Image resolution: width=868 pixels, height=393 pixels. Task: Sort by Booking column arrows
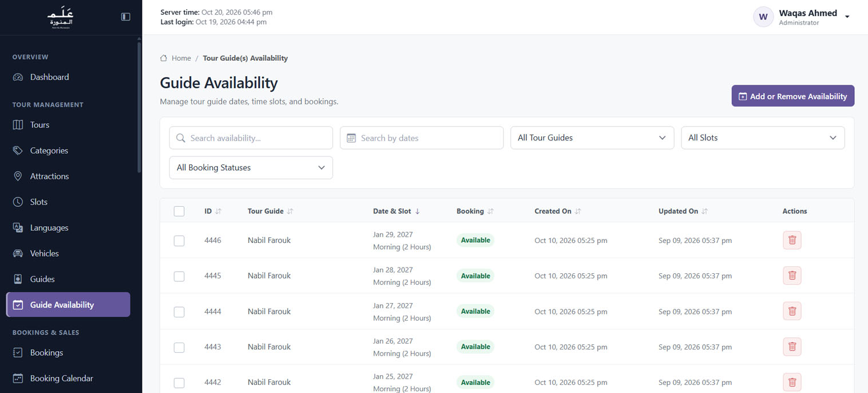[490, 211]
